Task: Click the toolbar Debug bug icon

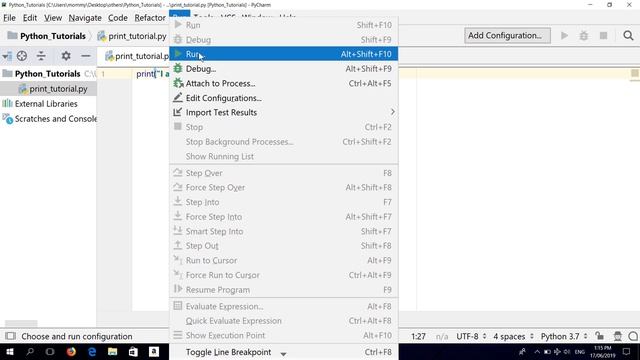Action: (584, 36)
